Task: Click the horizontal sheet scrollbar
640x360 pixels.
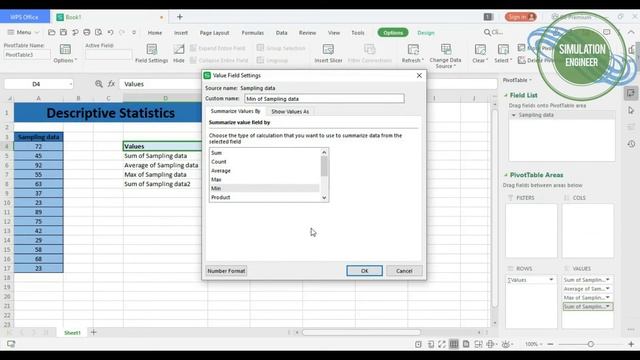Action: [361, 332]
